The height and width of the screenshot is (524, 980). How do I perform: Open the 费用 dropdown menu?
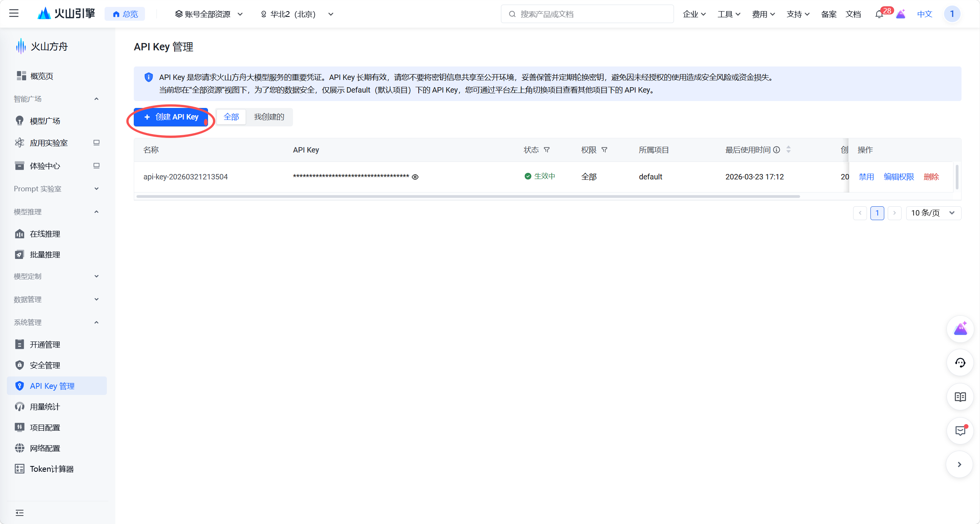pos(764,14)
